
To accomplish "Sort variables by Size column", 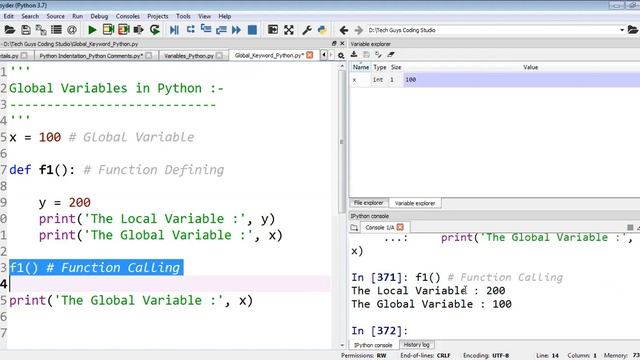I will (396, 67).
